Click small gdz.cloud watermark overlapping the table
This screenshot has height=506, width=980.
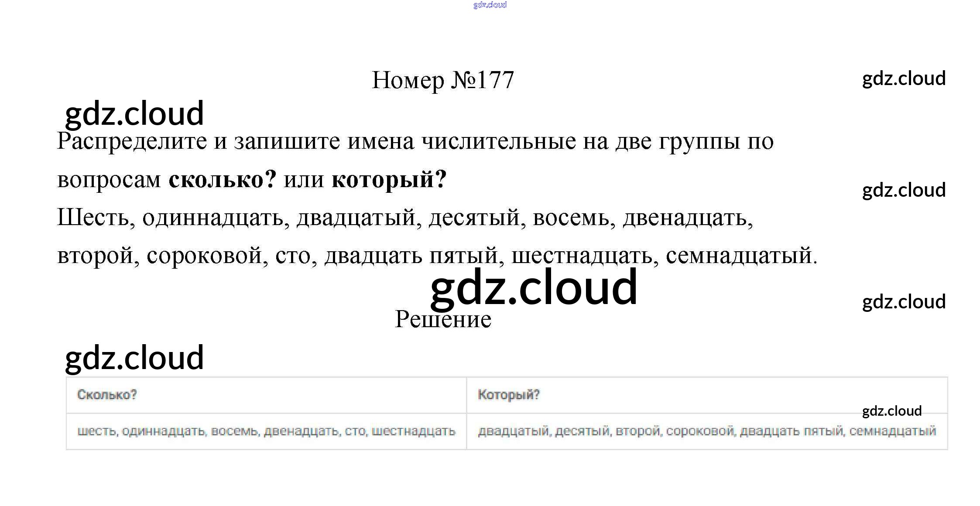pyautogui.click(x=891, y=411)
